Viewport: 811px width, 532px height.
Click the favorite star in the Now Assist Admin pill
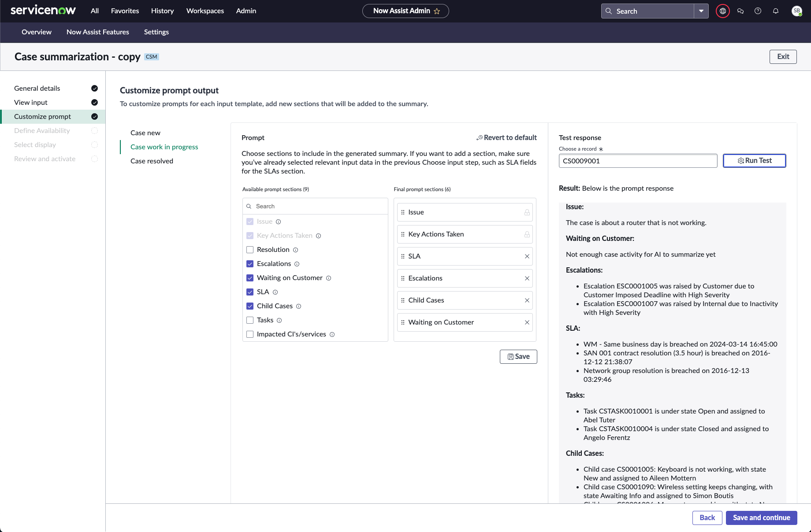[x=437, y=11]
